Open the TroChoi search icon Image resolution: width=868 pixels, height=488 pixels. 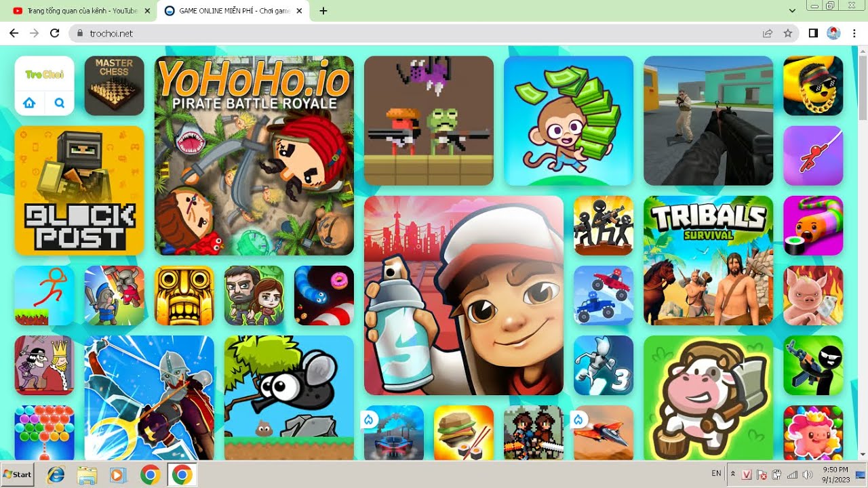pyautogui.click(x=60, y=103)
